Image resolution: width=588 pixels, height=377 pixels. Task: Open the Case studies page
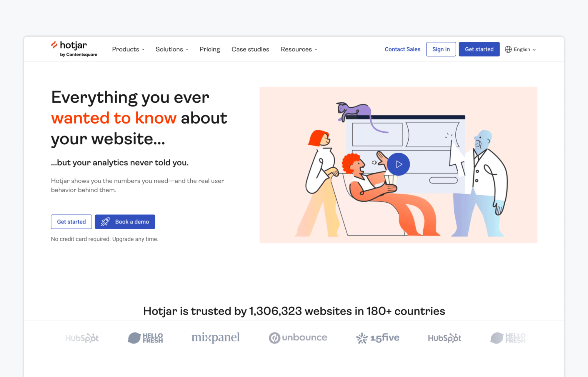(250, 49)
